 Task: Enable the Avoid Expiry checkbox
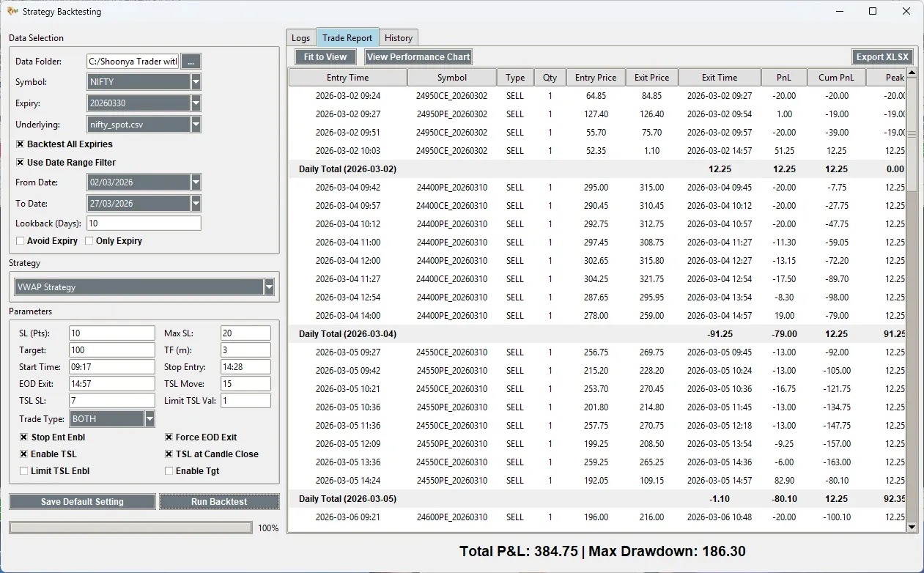tap(21, 241)
